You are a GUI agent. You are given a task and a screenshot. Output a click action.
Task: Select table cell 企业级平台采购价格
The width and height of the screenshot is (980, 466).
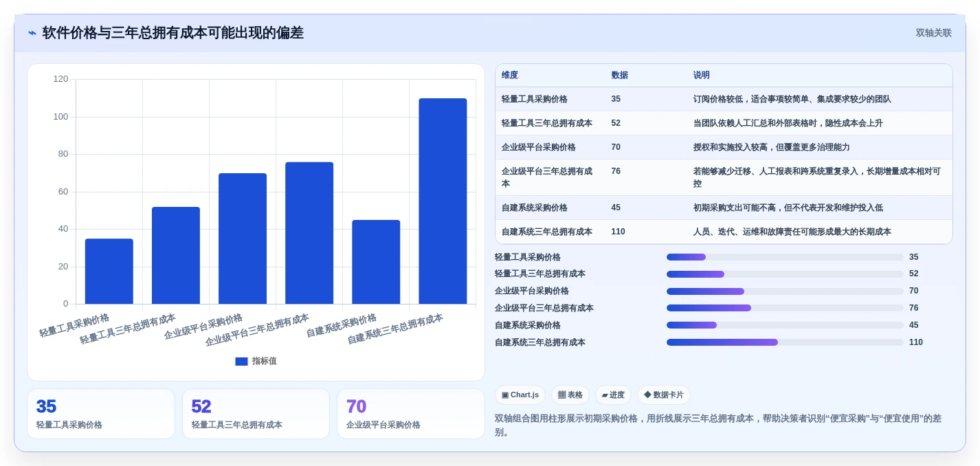(x=539, y=147)
